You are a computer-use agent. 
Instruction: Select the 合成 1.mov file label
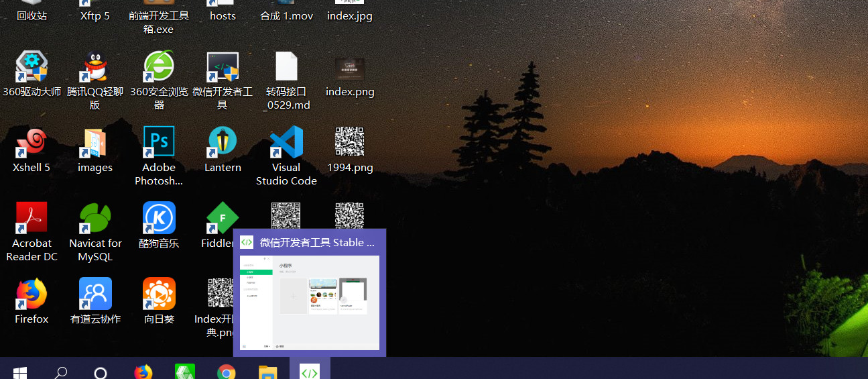click(286, 15)
